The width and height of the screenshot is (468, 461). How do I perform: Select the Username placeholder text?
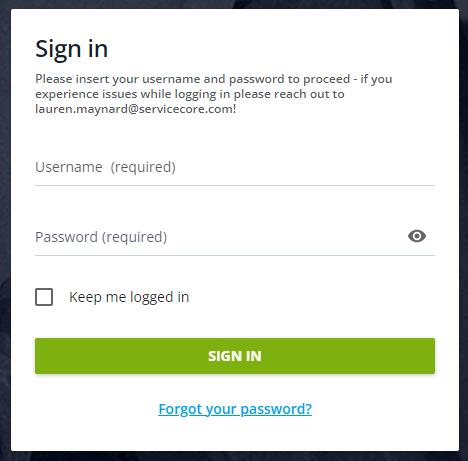click(x=105, y=167)
